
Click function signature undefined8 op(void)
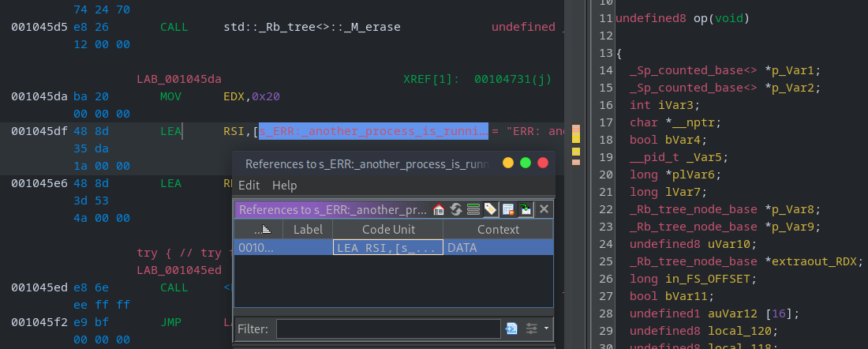682,18
